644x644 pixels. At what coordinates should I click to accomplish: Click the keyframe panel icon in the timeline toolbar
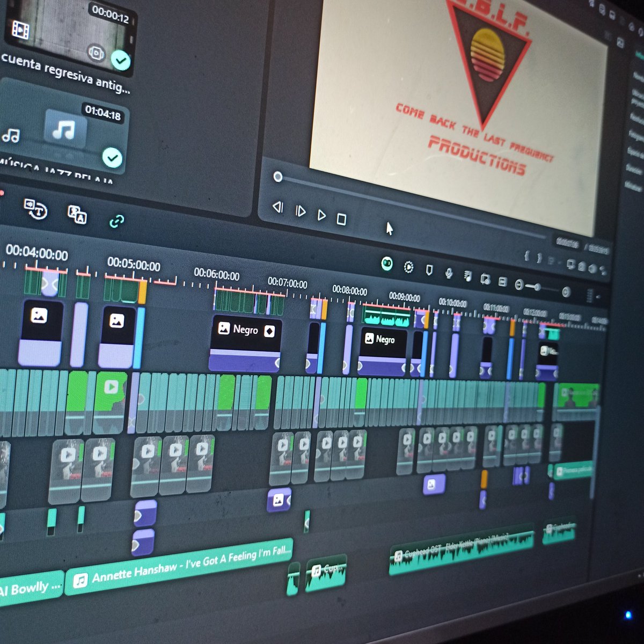tap(502, 282)
